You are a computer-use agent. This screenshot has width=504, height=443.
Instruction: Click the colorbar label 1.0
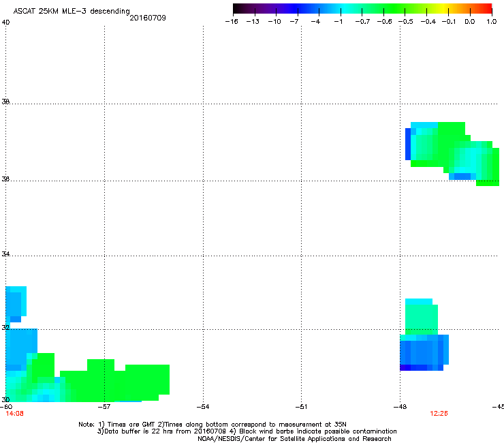pos(492,22)
